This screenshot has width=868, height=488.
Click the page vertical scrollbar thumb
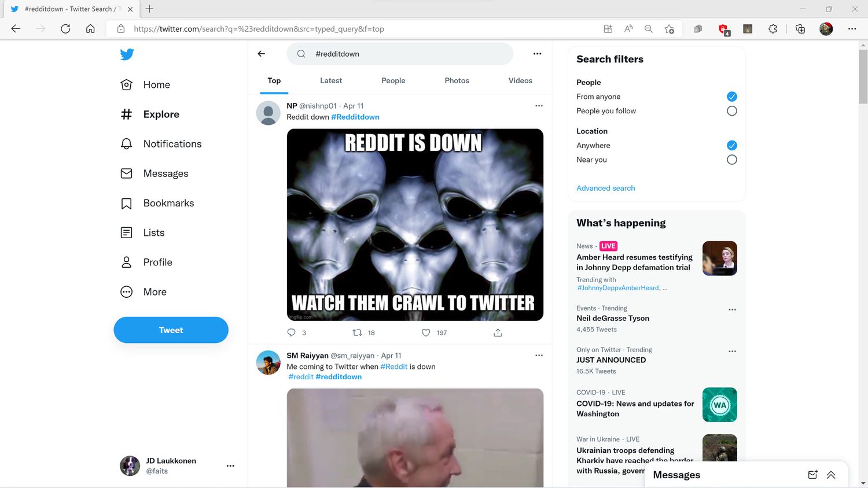(x=863, y=76)
